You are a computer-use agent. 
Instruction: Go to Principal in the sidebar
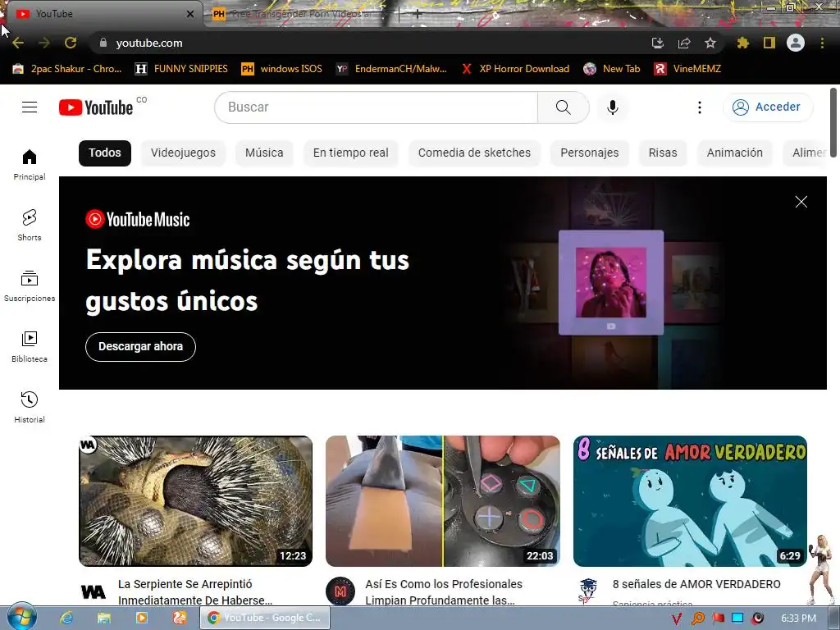click(x=30, y=164)
